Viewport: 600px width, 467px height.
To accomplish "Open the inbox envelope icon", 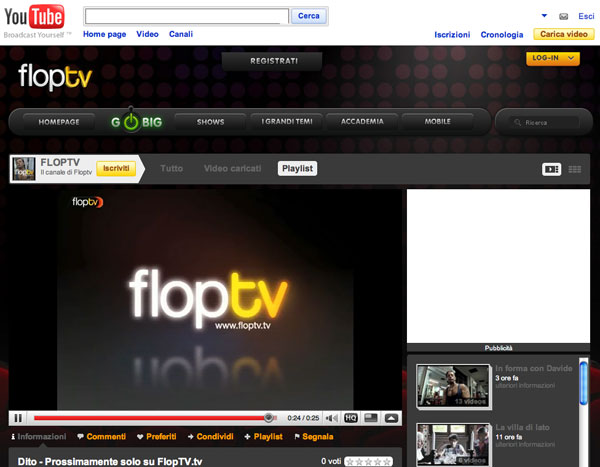I will 563,16.
